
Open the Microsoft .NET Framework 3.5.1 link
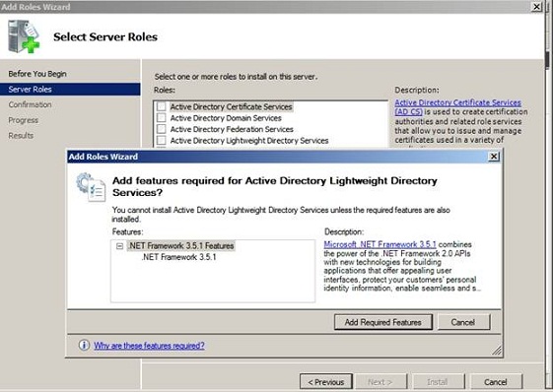pos(380,244)
